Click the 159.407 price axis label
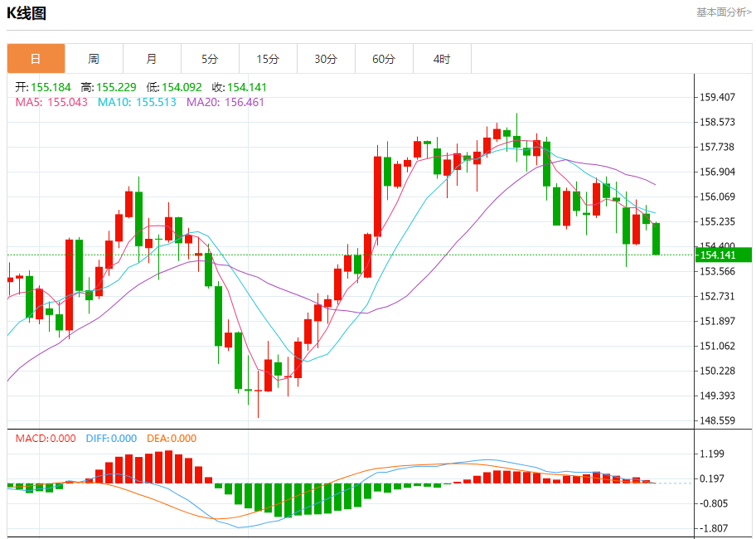The image size is (756, 539). pos(717,97)
